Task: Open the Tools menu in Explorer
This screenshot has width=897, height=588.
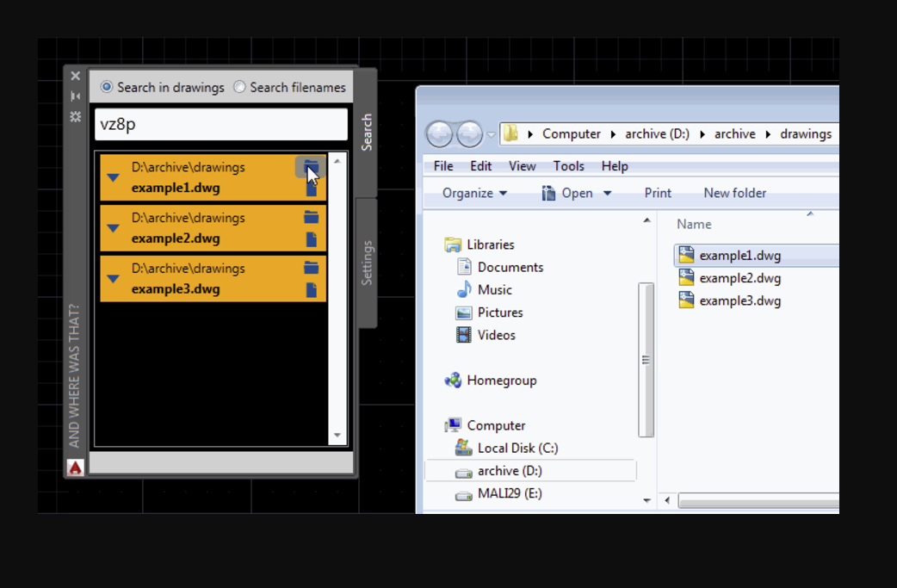Action: 569,166
